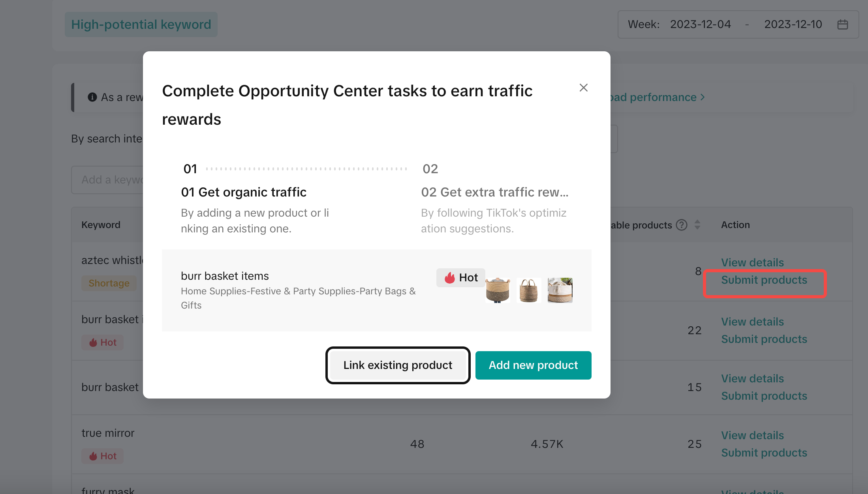Click Add new product button
This screenshot has height=494, width=868.
533,365
